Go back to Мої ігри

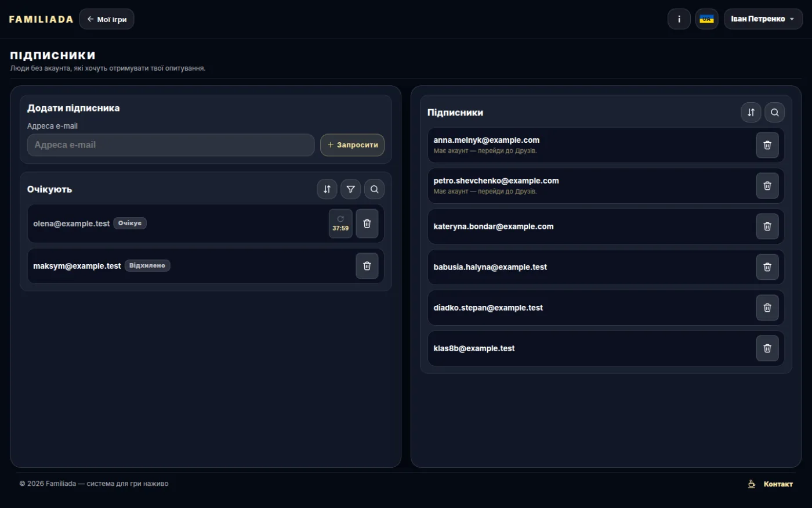coord(107,19)
